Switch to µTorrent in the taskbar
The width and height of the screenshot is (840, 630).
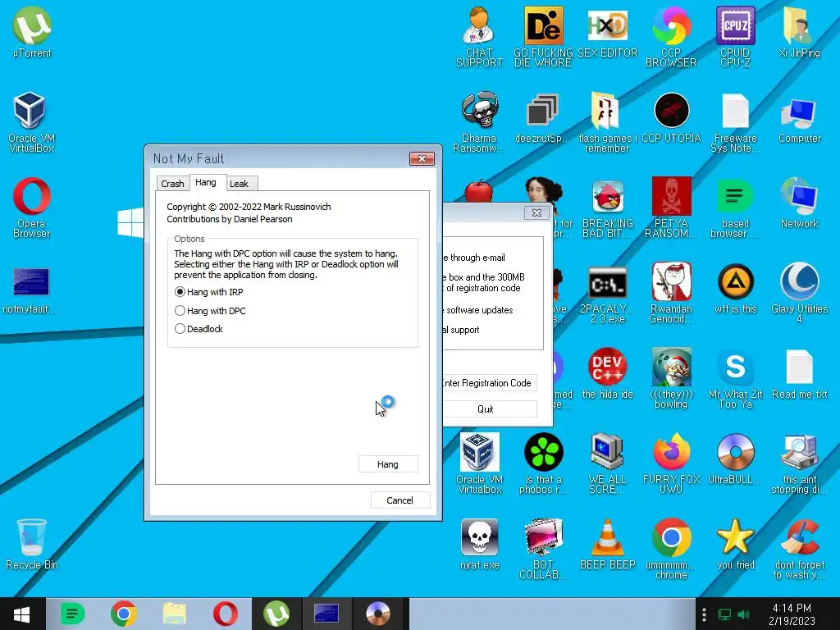coord(276,614)
